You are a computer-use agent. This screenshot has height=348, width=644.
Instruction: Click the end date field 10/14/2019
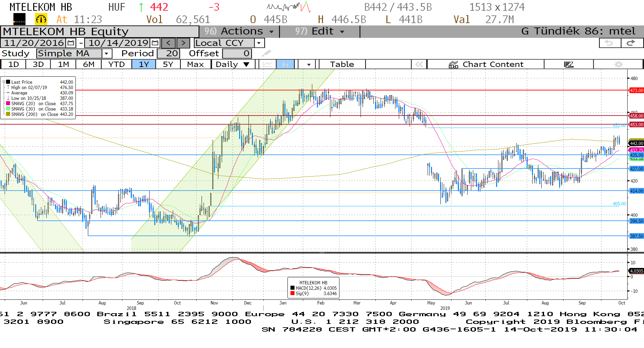click(118, 43)
